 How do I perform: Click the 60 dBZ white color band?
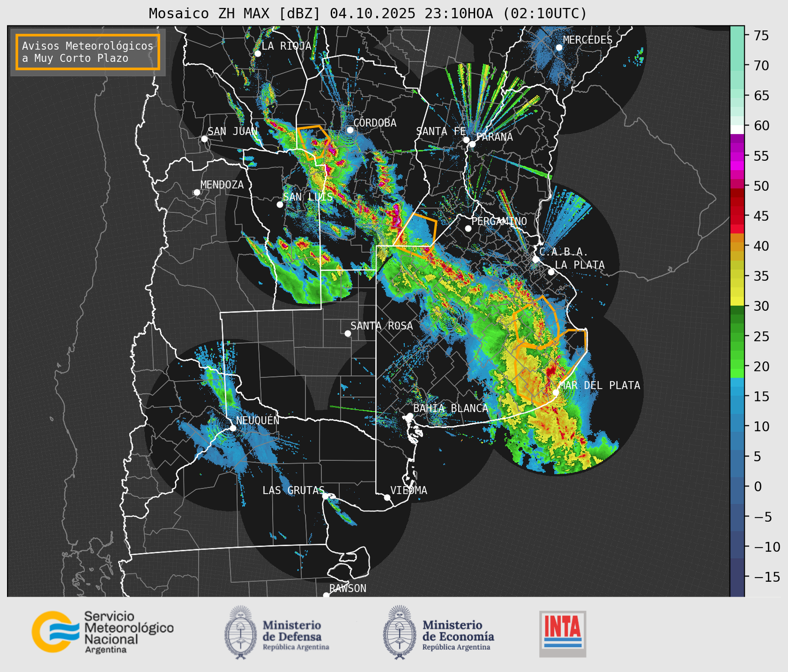pos(737,129)
